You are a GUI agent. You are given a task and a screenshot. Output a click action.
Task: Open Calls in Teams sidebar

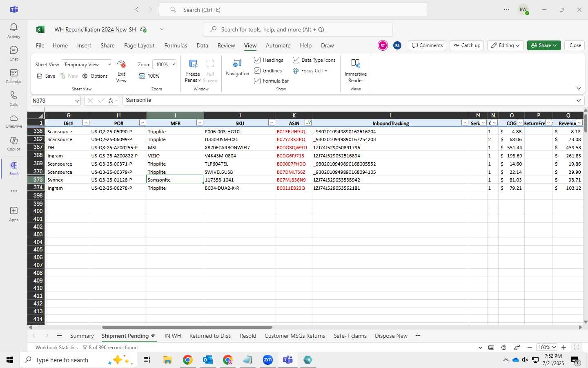pyautogui.click(x=13, y=99)
